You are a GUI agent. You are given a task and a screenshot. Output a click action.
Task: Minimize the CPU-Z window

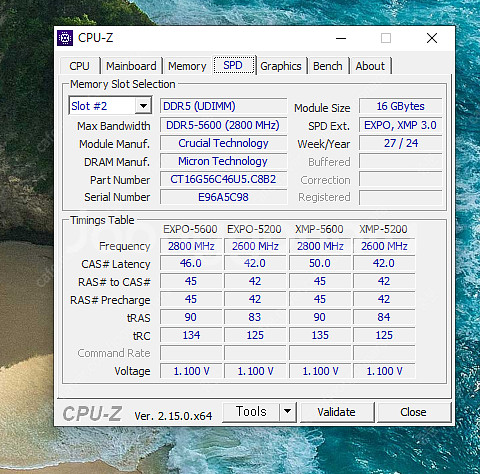click(341, 38)
